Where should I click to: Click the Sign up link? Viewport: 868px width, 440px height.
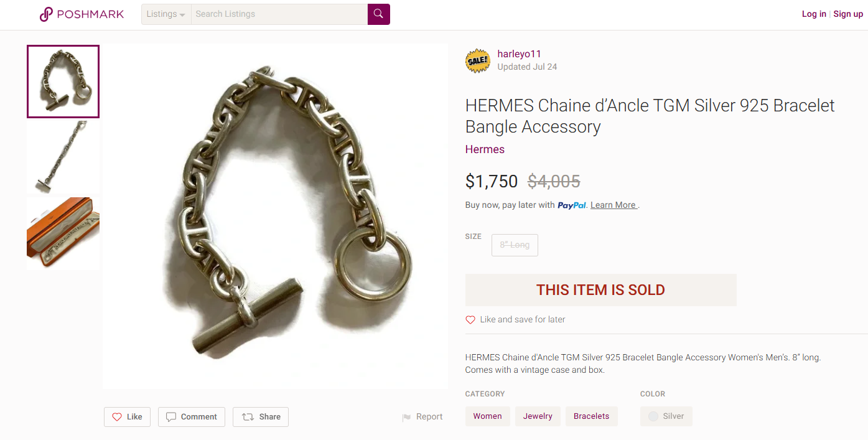point(848,14)
